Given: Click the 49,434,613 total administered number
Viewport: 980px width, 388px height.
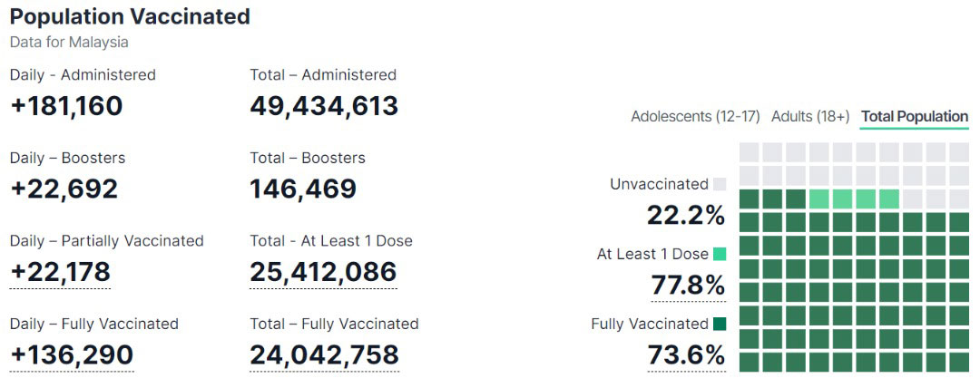Looking at the screenshot, I should tap(324, 106).
